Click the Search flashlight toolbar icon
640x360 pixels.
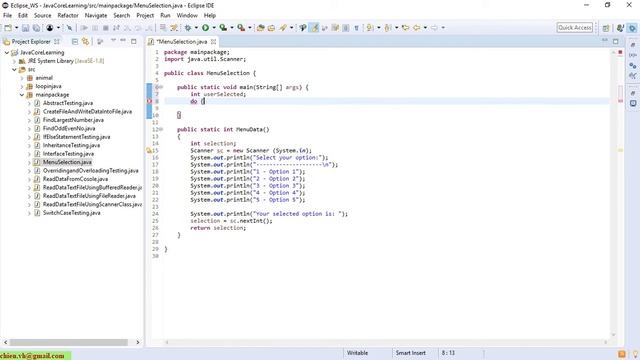point(282,28)
